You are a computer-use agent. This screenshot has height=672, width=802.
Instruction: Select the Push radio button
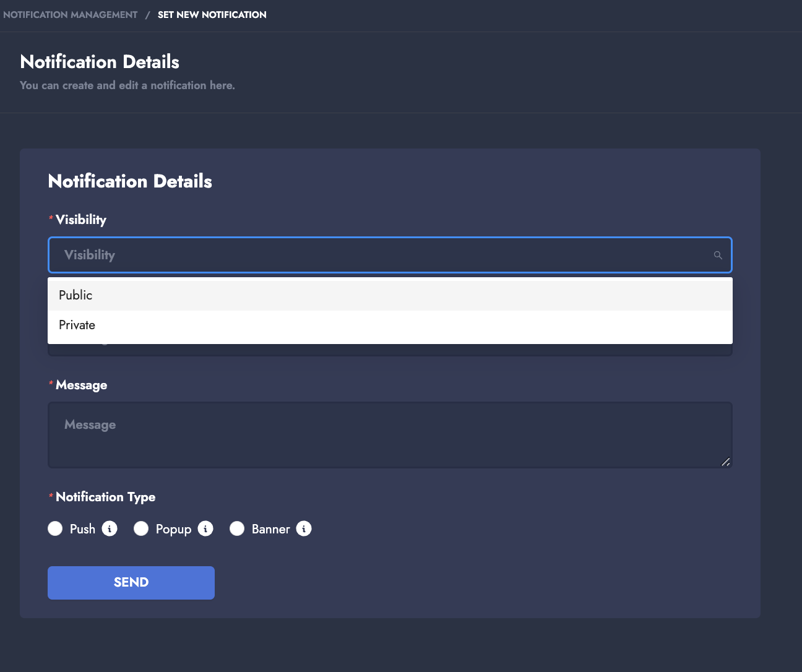pos(56,529)
